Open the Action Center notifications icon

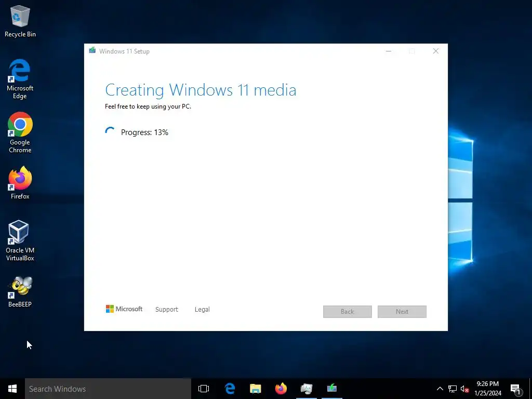pos(516,389)
